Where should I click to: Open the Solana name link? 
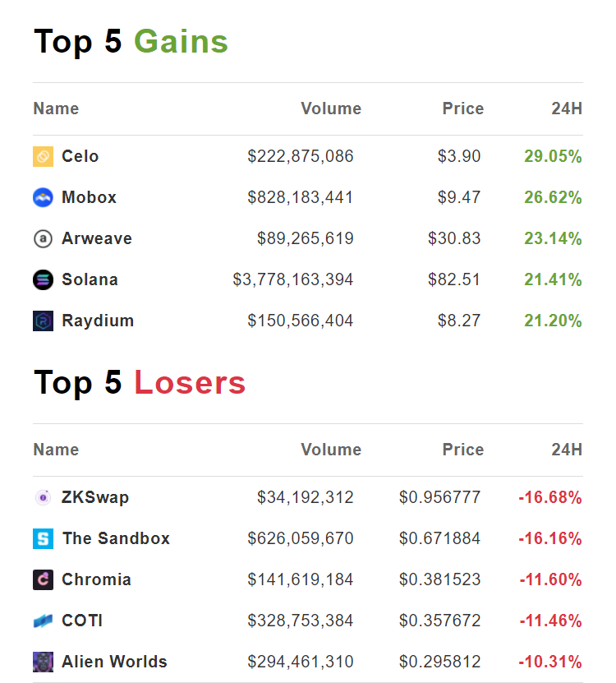pos(90,279)
